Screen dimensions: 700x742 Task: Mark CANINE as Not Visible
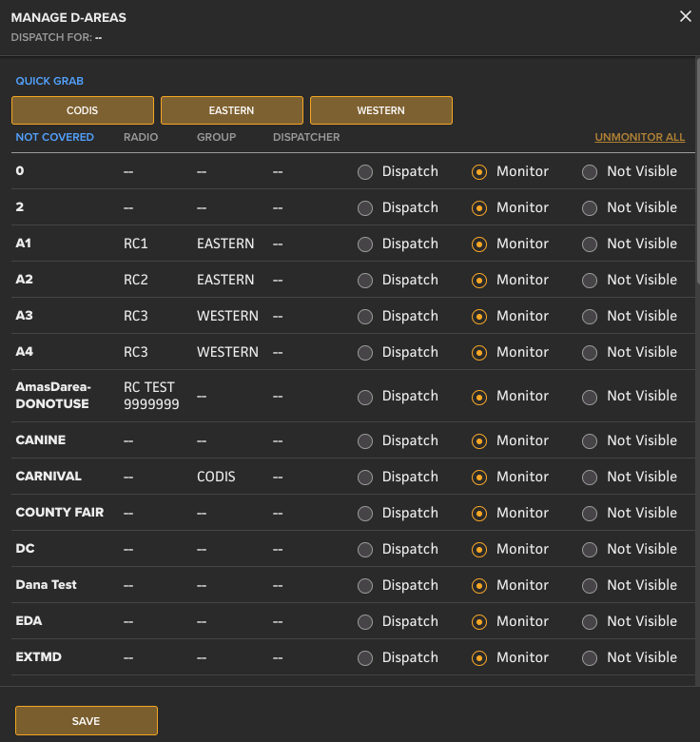point(590,440)
